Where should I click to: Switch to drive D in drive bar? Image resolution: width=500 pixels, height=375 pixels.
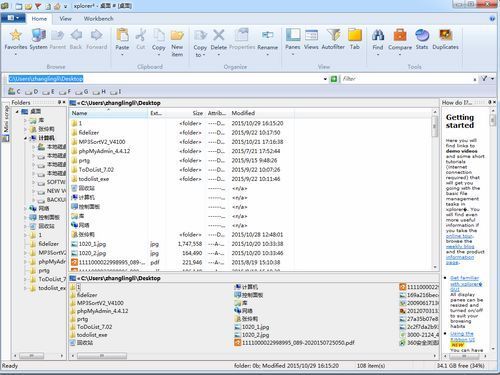(x=32, y=91)
